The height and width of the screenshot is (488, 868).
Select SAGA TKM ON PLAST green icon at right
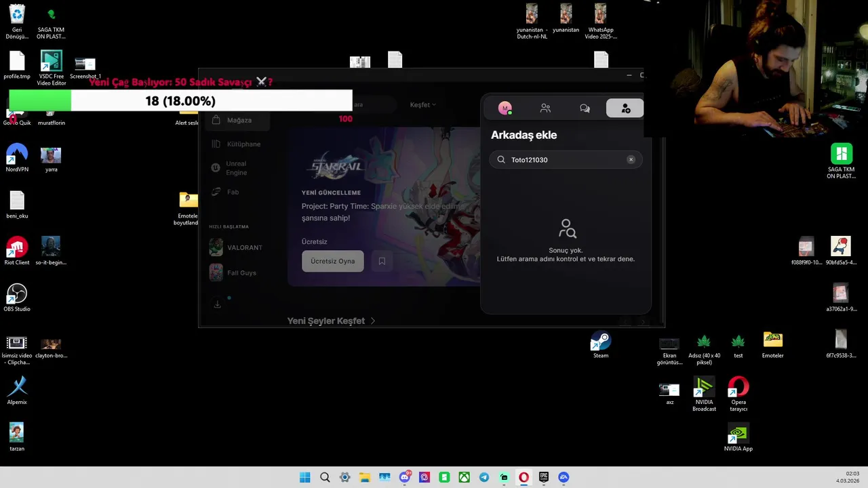[841, 161]
